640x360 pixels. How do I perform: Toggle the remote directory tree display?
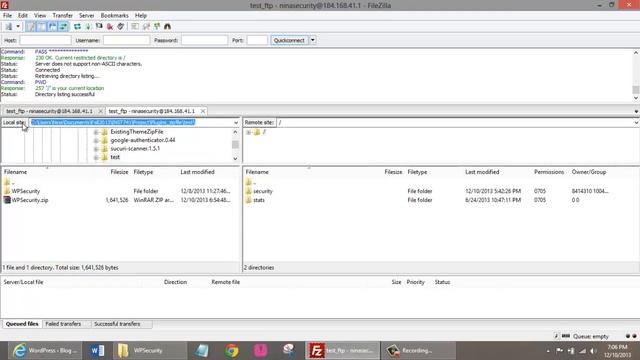point(53,27)
